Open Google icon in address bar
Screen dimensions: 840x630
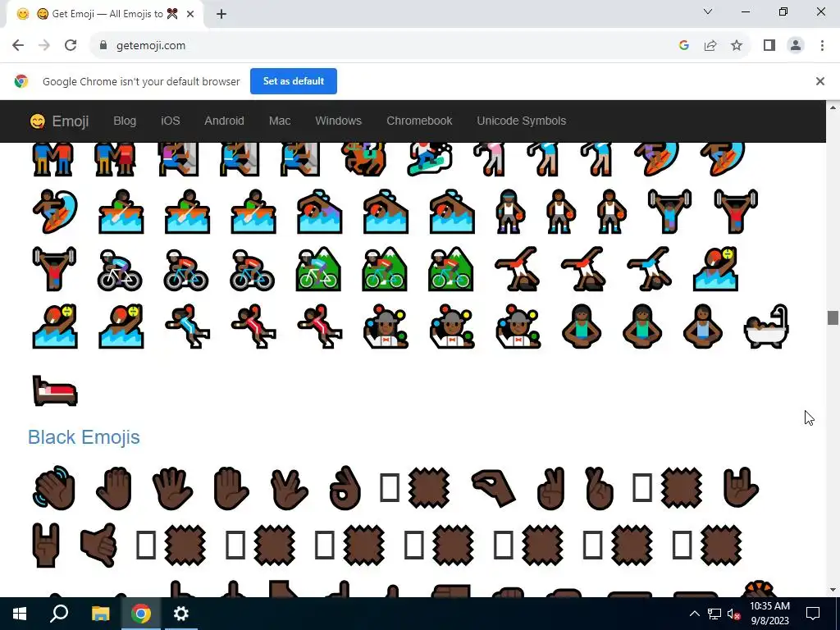(683, 46)
